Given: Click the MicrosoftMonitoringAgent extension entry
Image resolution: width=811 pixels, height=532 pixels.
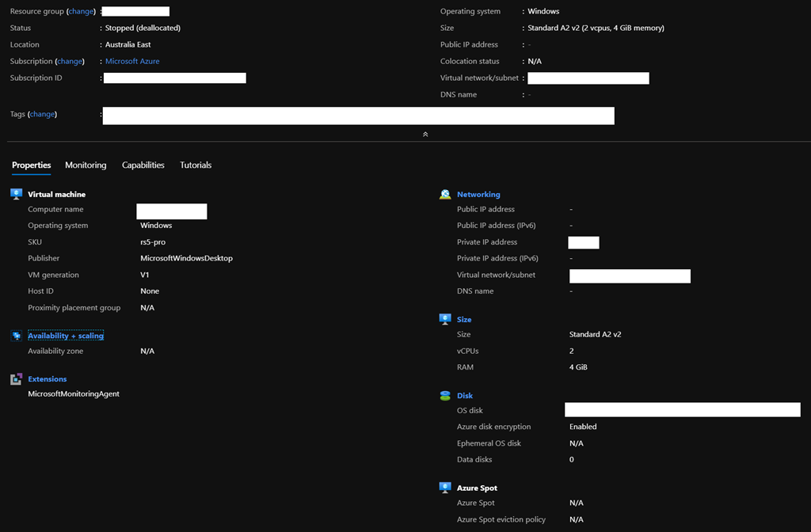Looking at the screenshot, I should click(x=74, y=393).
